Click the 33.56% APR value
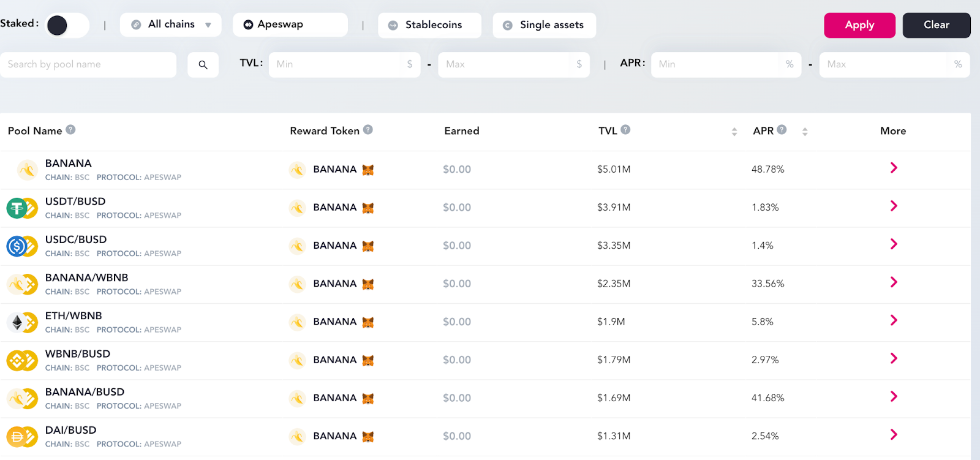980x460 pixels. [768, 284]
